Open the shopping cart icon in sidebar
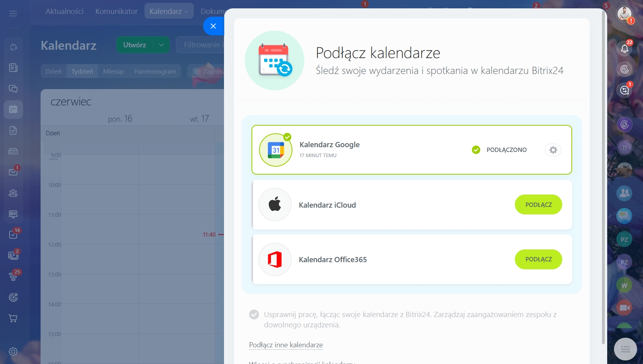Viewport: 643px width, 364px height. click(13, 318)
